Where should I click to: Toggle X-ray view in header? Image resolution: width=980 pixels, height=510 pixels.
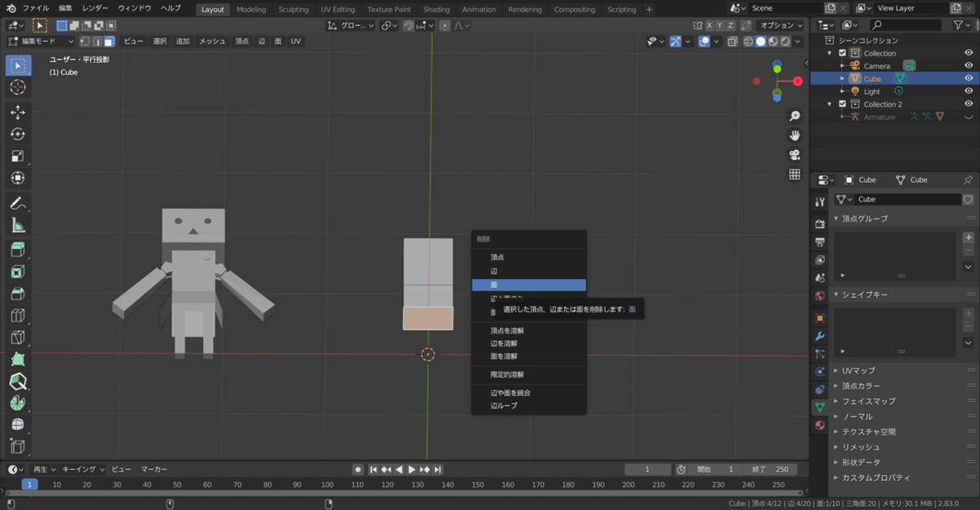[733, 41]
